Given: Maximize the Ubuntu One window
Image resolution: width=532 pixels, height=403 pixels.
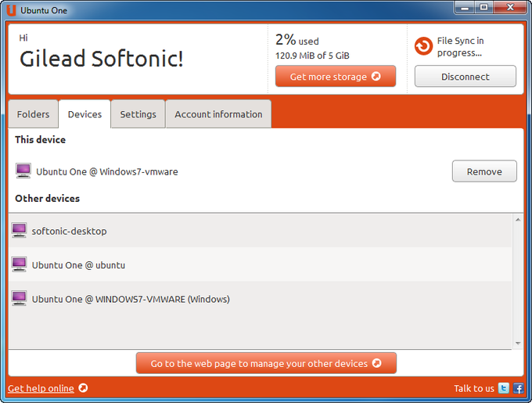Looking at the screenshot, I should (x=483, y=8).
